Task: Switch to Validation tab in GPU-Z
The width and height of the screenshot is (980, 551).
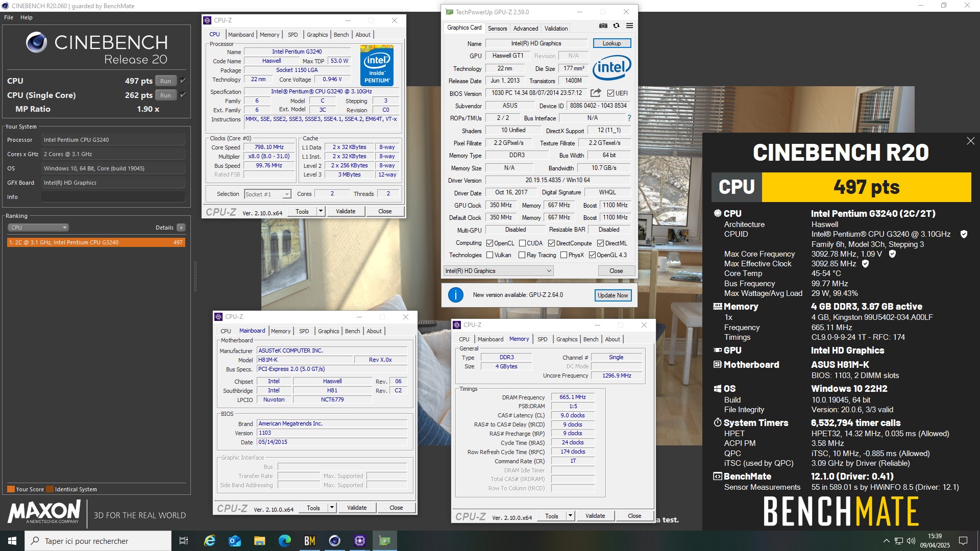Action: (556, 29)
